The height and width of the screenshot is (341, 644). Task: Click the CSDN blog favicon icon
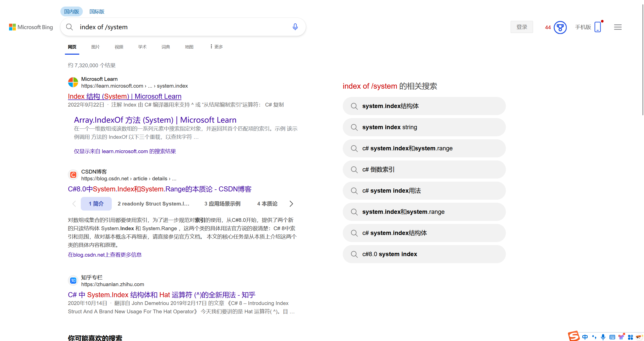coord(73,175)
